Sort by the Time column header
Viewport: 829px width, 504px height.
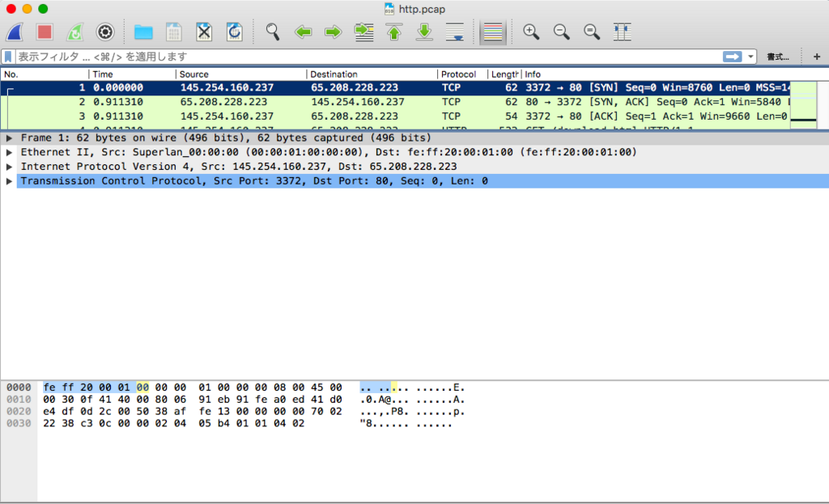tap(132, 74)
